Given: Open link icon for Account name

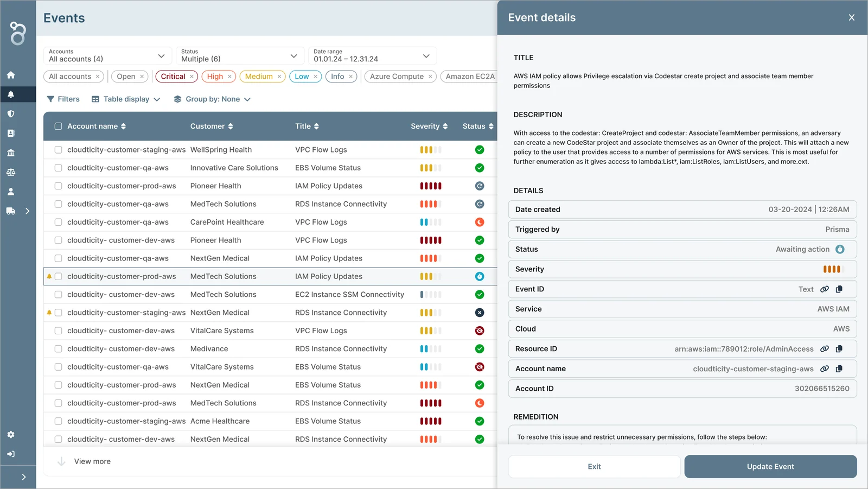Looking at the screenshot, I should (x=825, y=369).
